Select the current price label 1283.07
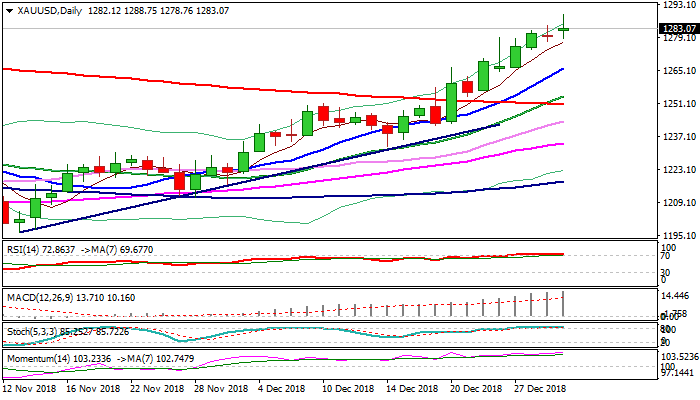700x400 pixels. 678,29
